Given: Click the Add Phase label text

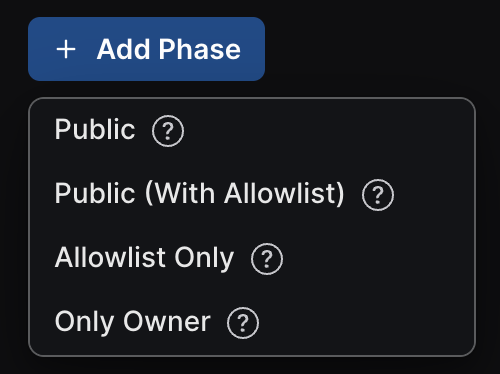Looking at the screenshot, I should [x=169, y=49].
